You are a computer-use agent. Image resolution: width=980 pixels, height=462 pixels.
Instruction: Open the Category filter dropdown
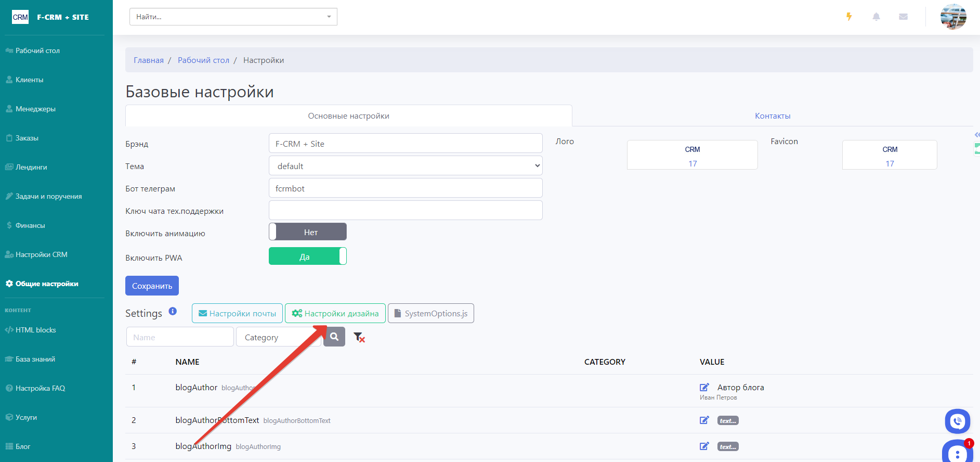point(278,337)
